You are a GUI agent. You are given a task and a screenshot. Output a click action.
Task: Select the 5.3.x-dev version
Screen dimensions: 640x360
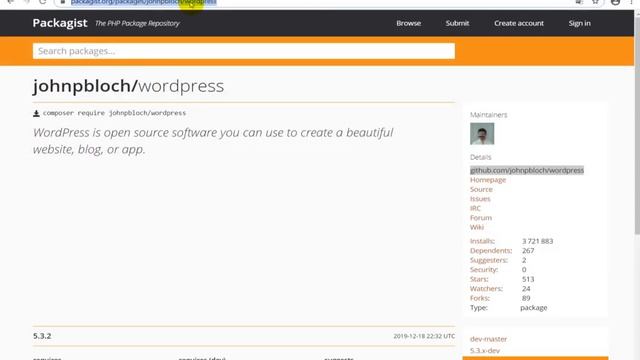(484, 351)
